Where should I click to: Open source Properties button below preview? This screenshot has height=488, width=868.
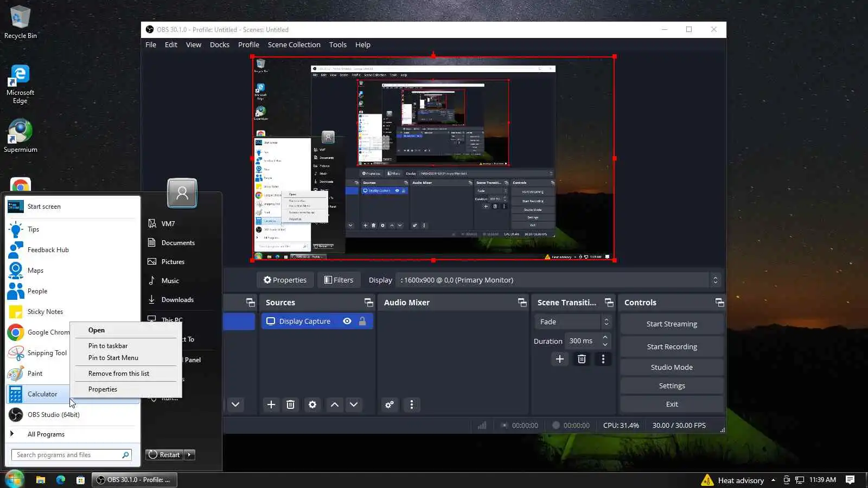(x=285, y=280)
